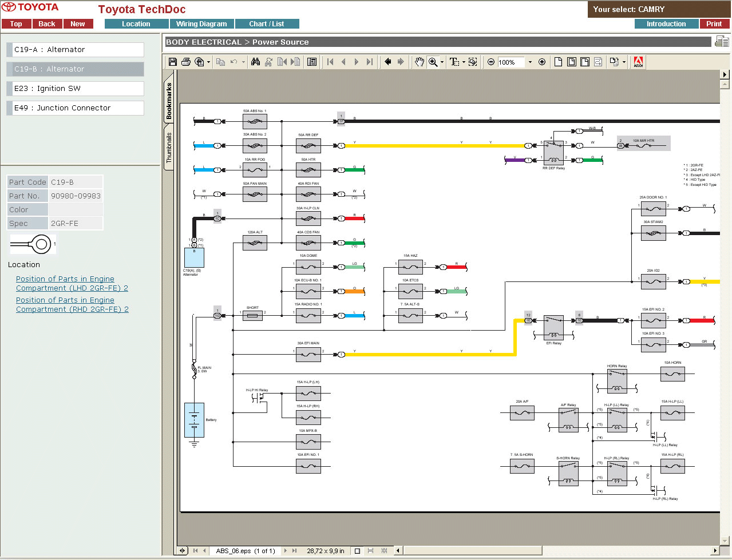Select E23 : Ignition SW entry
This screenshot has height=560, width=732.
click(x=75, y=89)
